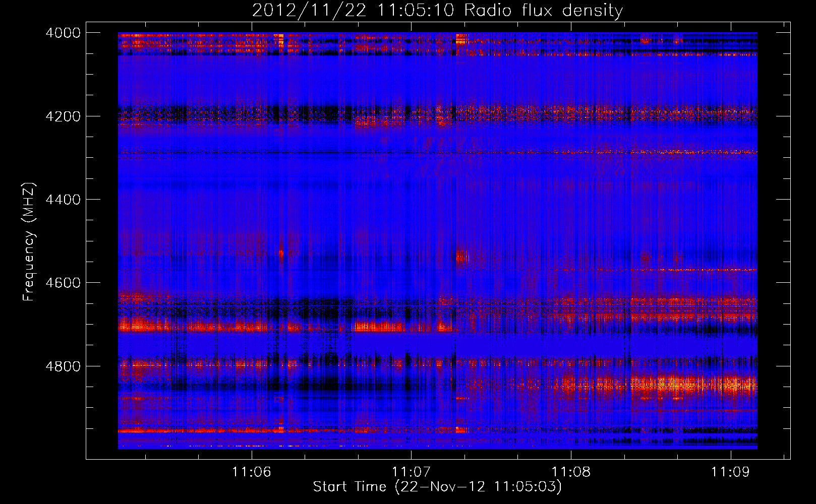Click the 11:09 time axis label
Viewport: 816px width, 504px height.
pos(730,472)
